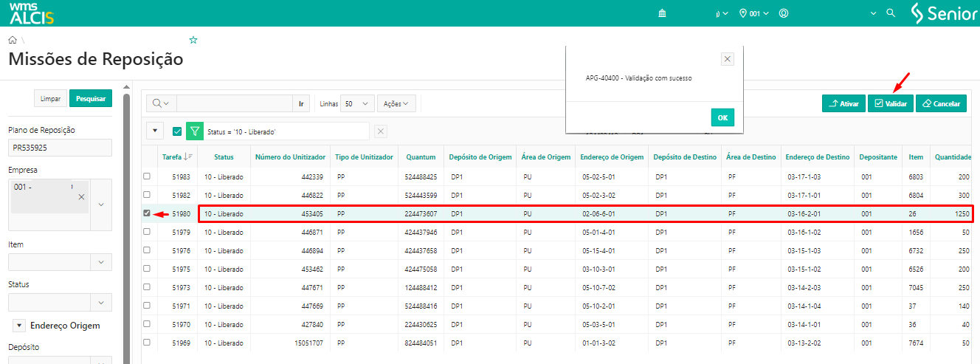
Task: Remove the selected Empresa value 001
Action: [x=81, y=196]
